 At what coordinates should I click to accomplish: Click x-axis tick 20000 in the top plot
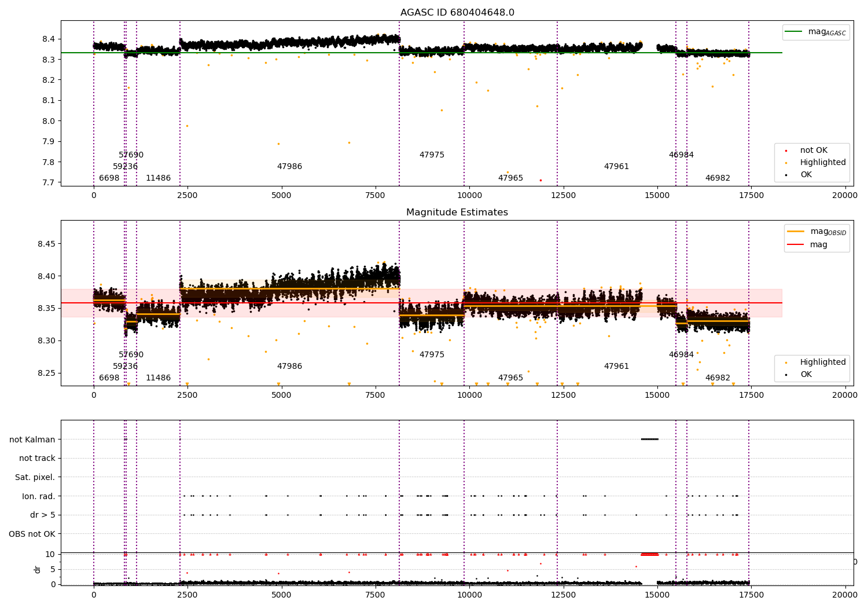[x=845, y=196]
